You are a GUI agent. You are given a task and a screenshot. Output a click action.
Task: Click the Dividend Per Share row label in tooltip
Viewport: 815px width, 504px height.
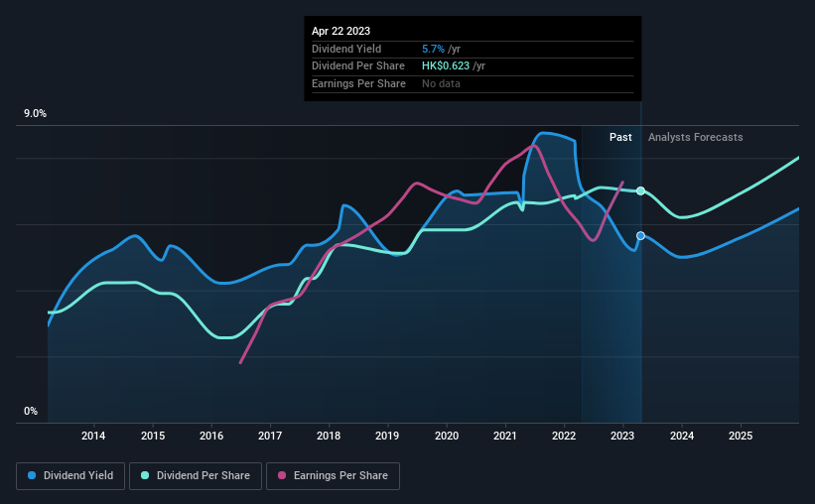(x=358, y=66)
